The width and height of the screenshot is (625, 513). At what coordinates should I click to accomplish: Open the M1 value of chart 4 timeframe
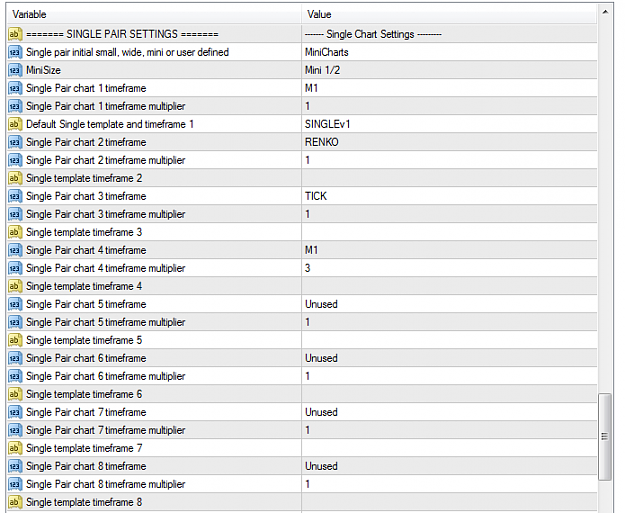click(449, 250)
